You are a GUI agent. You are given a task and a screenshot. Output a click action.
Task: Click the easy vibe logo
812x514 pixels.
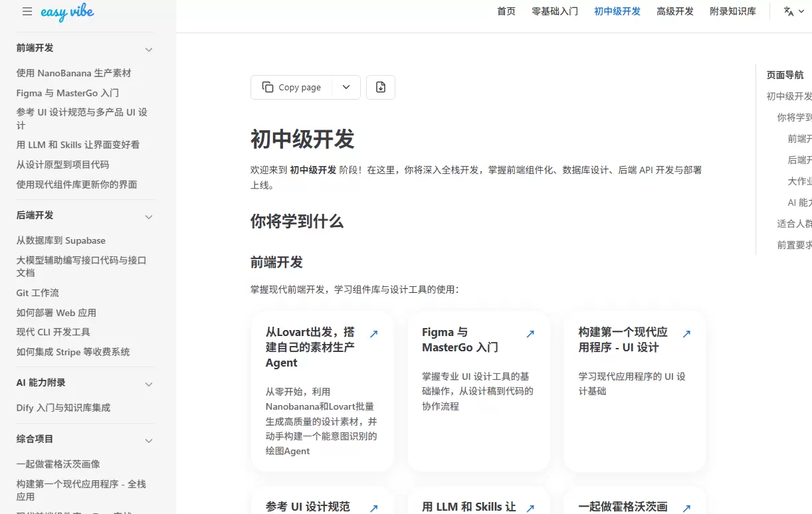coord(66,12)
